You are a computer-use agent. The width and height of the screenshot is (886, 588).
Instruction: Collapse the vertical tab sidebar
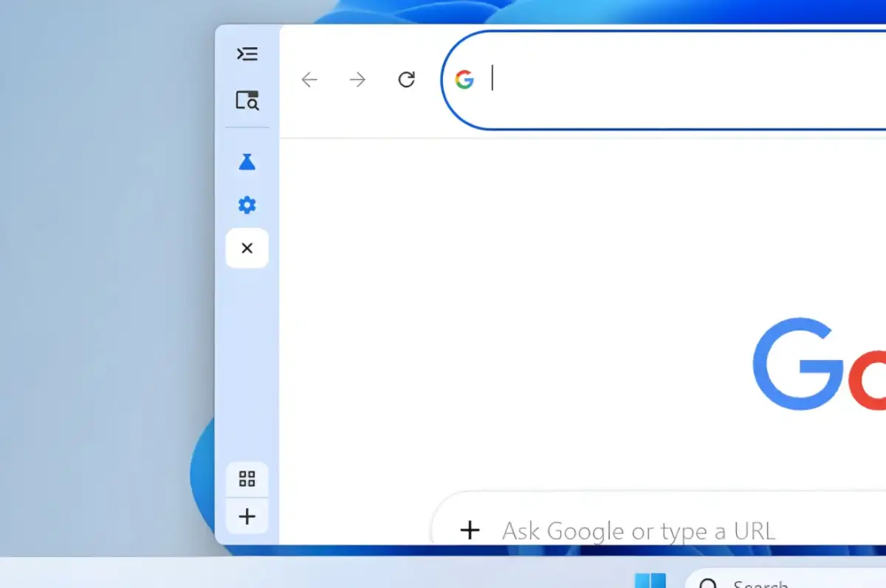coord(247,53)
